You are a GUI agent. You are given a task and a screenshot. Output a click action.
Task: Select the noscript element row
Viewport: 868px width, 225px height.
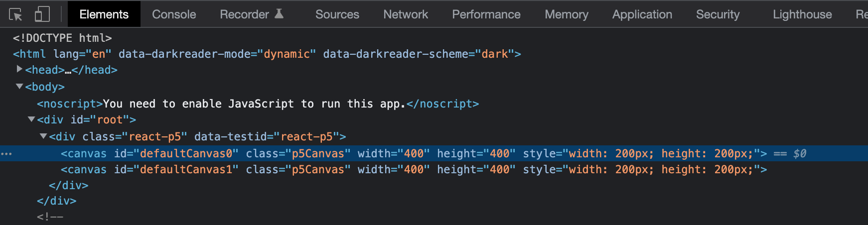tap(258, 104)
